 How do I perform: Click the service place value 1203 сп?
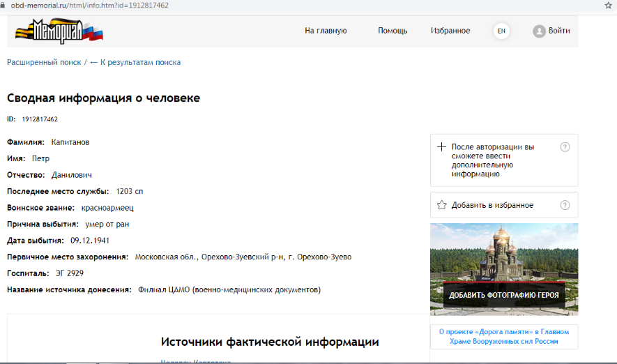(x=130, y=191)
